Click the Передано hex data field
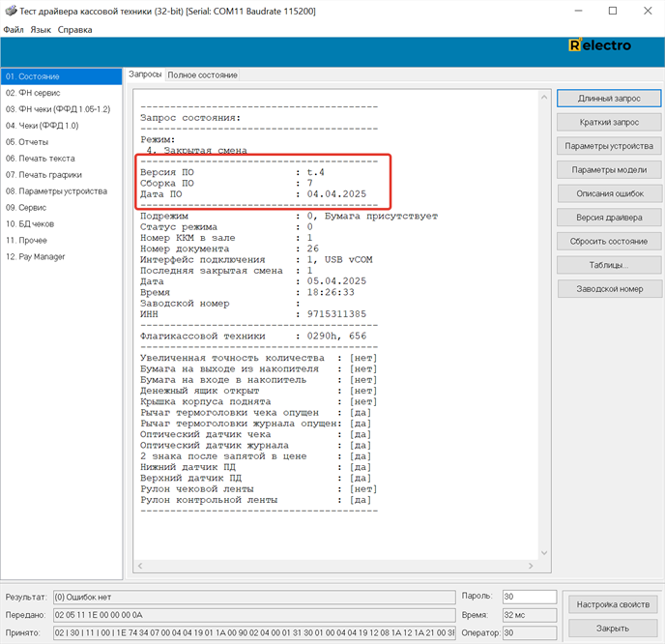 coord(254,615)
